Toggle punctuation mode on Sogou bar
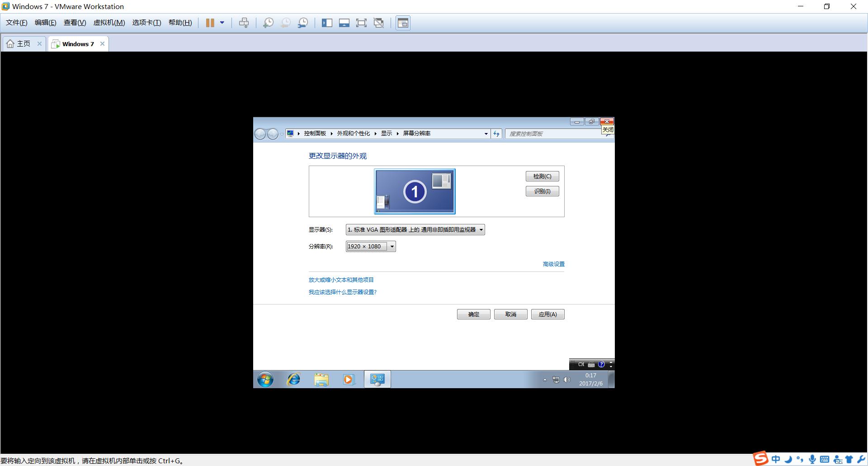 [x=800, y=460]
